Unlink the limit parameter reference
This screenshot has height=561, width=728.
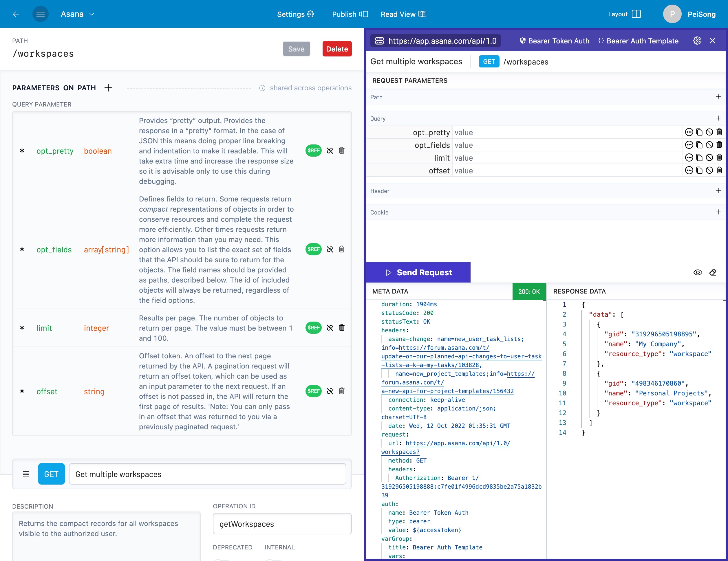click(330, 328)
